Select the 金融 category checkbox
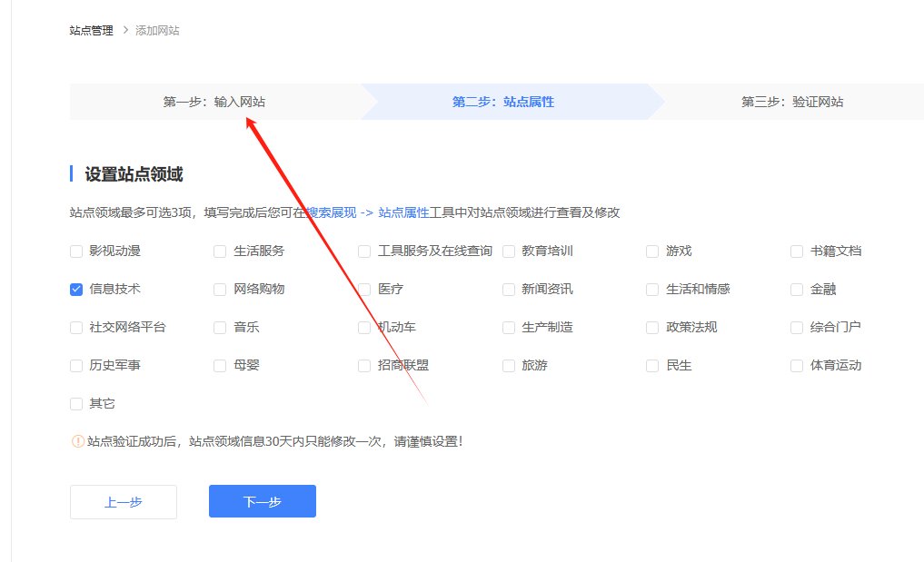 point(795,289)
